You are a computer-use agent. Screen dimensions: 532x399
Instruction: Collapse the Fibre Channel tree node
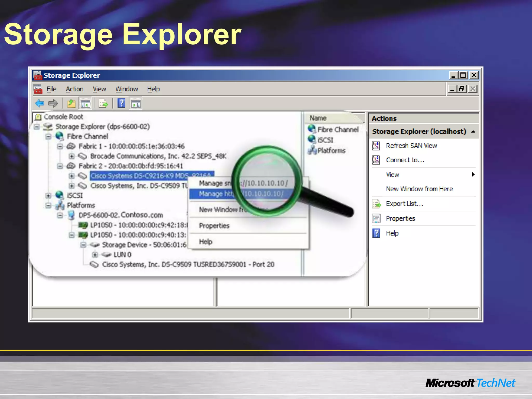click(x=48, y=137)
